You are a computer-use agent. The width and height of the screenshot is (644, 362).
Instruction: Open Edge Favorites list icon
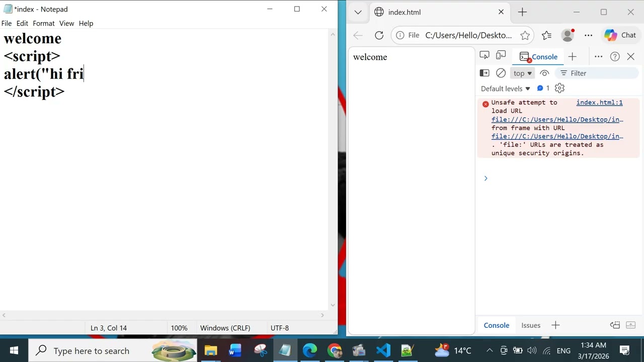pyautogui.click(x=547, y=35)
